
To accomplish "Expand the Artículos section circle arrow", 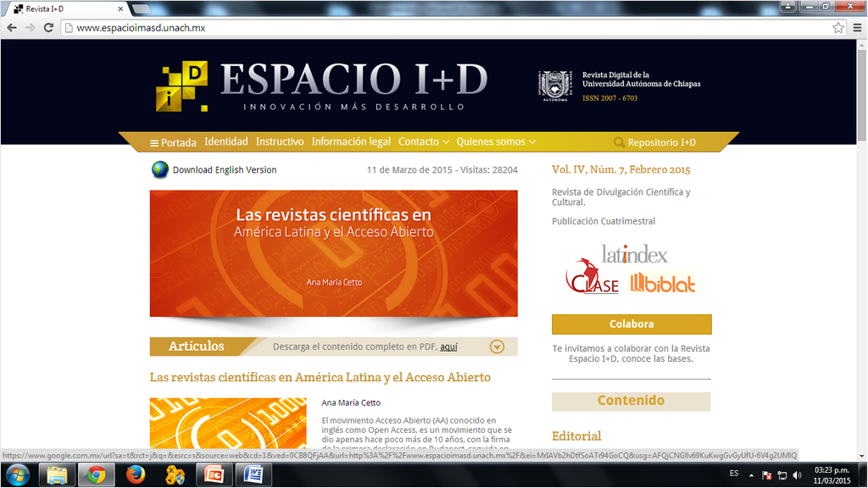I will click(497, 347).
